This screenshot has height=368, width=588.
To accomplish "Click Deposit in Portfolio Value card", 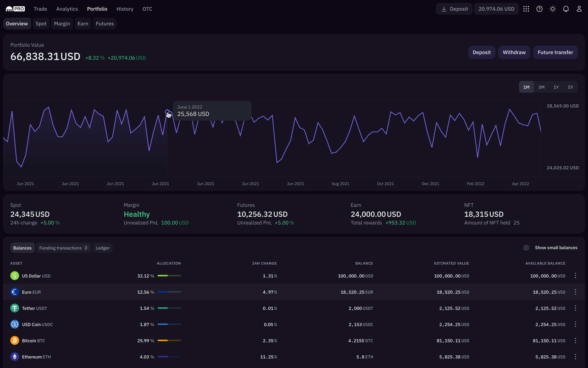I will coord(482,52).
